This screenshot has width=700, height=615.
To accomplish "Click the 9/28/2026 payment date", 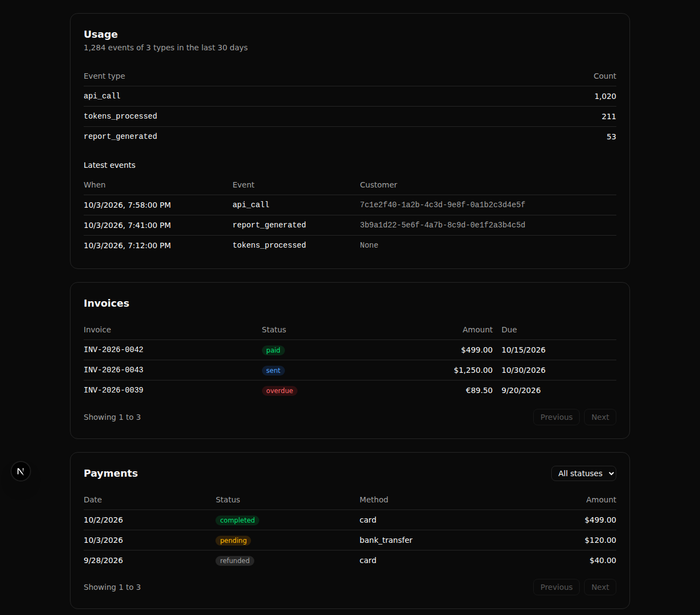I will (x=103, y=560).
